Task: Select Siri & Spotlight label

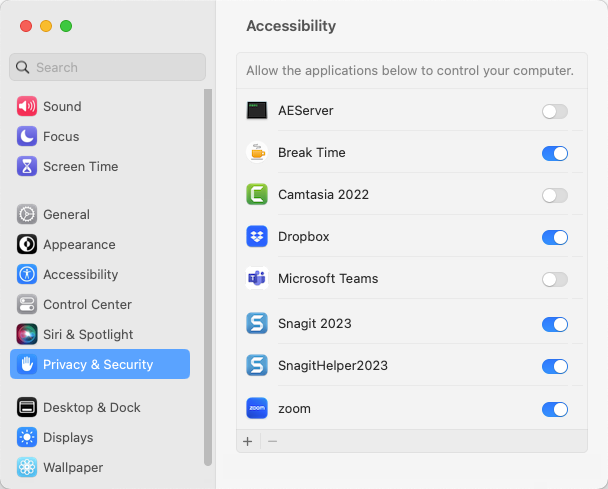Action: point(88,334)
